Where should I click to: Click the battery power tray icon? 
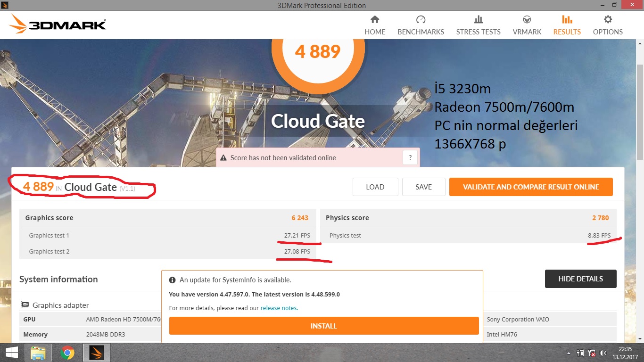(x=580, y=353)
